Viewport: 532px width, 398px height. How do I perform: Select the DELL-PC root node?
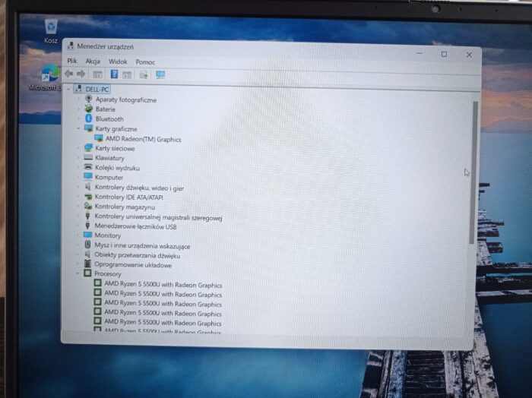[97, 90]
